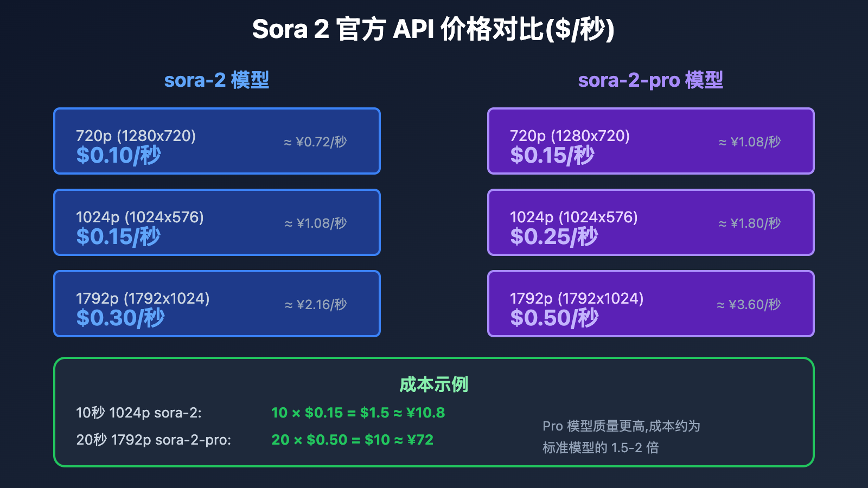
Task: Click the $0.10/秒 price text
Action: click(118, 155)
